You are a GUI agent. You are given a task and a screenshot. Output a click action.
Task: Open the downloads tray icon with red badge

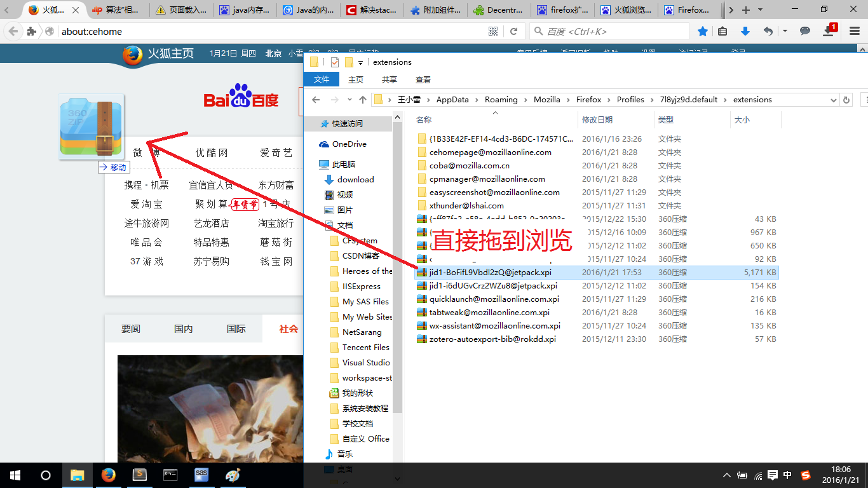(829, 30)
